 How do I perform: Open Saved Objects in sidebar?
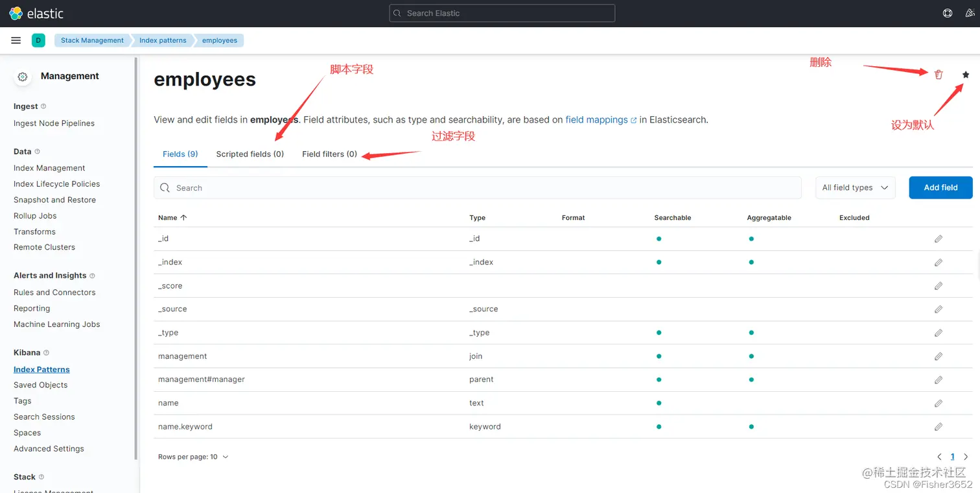(x=40, y=385)
